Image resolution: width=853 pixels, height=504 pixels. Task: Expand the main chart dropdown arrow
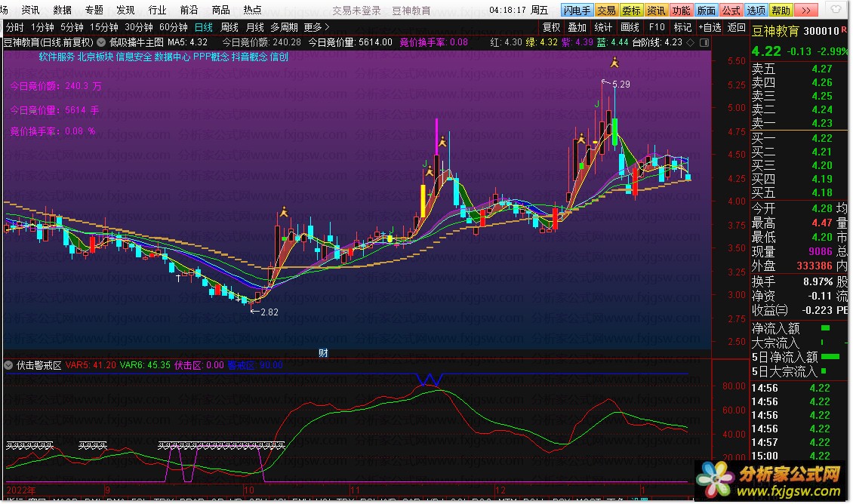(101, 41)
